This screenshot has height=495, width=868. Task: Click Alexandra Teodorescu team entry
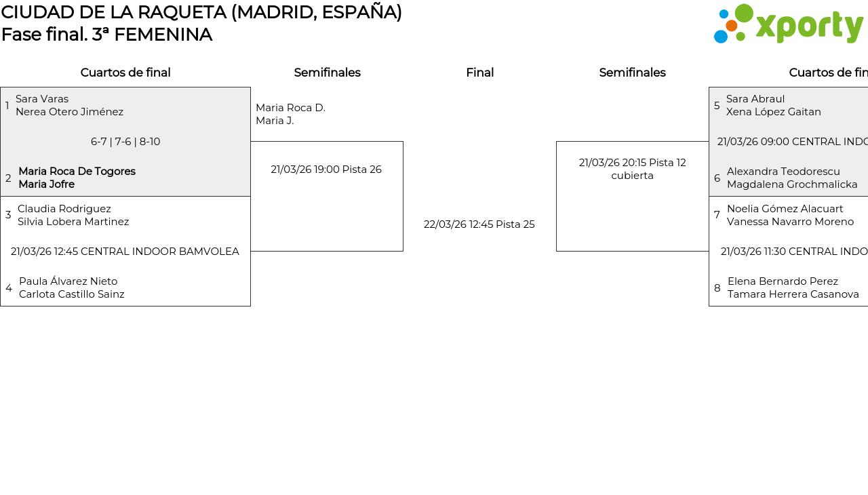[x=791, y=178]
